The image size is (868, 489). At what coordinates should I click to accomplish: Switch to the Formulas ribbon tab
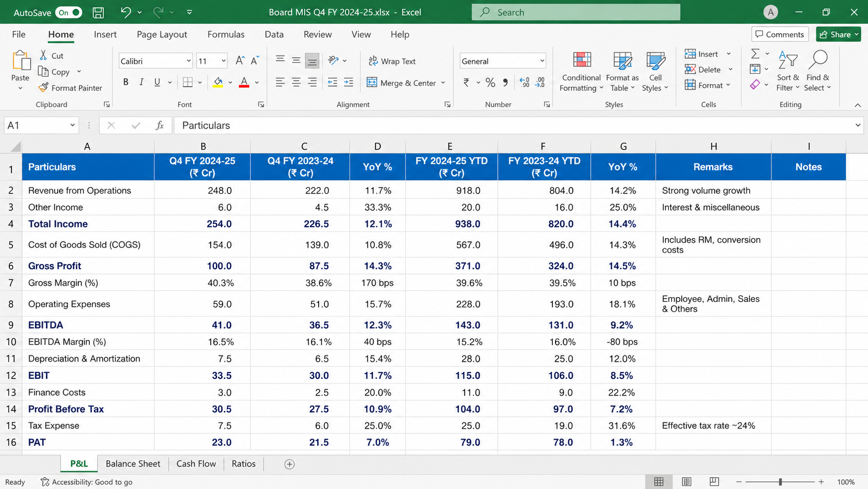click(x=226, y=34)
